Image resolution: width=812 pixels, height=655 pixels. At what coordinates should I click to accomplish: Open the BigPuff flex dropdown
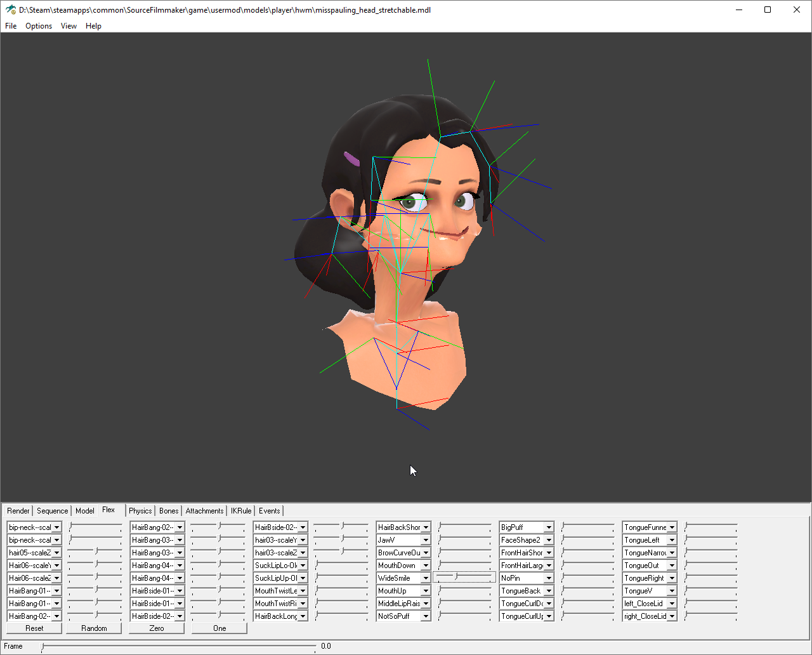pos(549,527)
